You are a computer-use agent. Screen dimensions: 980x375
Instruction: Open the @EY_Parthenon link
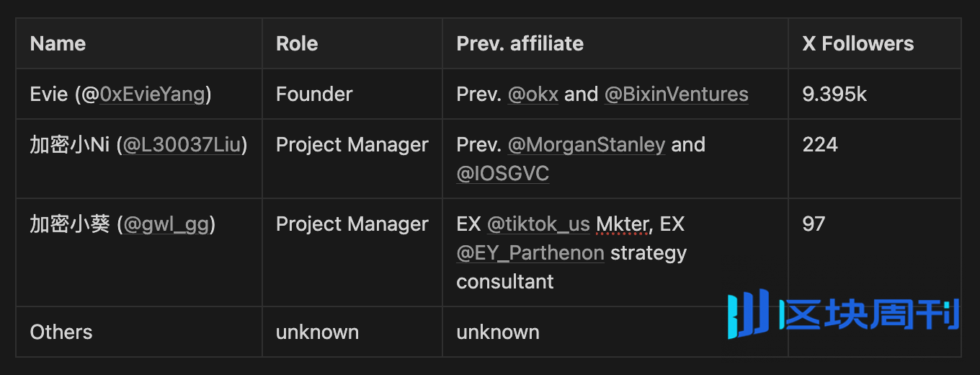pyautogui.click(x=530, y=253)
